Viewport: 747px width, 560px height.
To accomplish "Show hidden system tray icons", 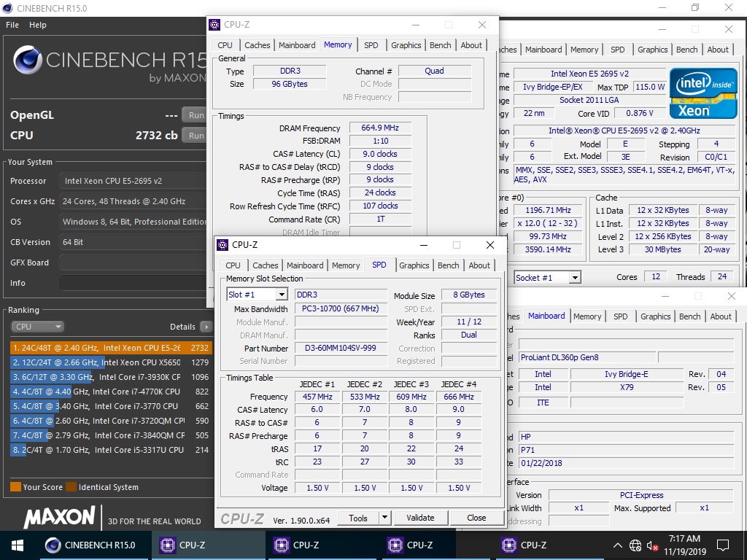I will pyautogui.click(x=617, y=545).
